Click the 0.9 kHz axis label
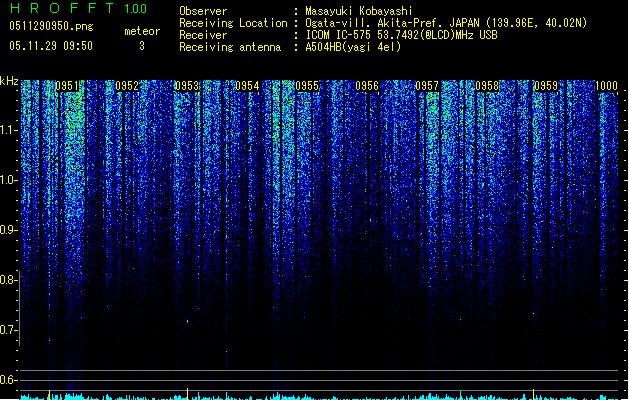This screenshot has height=400, width=629. pyautogui.click(x=8, y=230)
